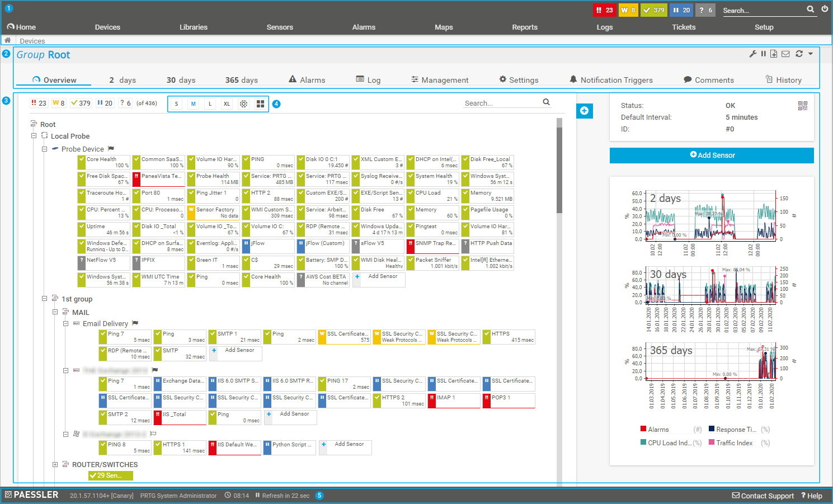Toggle the yellow W 8 warning filter above the tree
Screen dimensions: 833x504
(59, 103)
